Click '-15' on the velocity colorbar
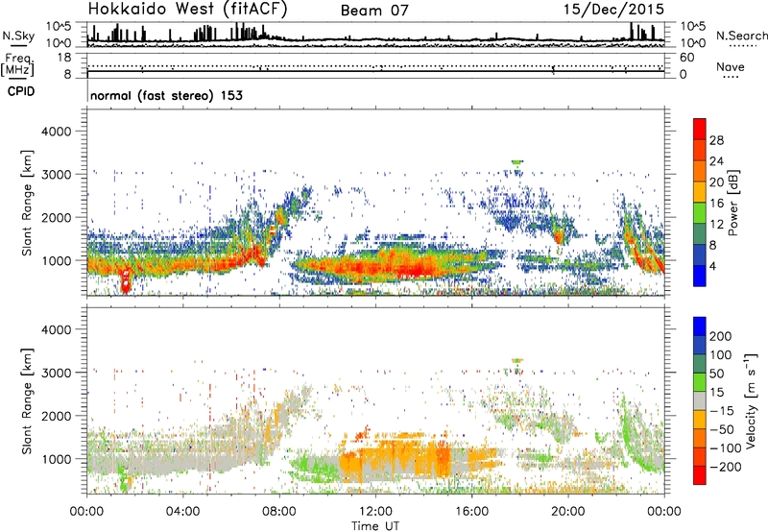Screen dimensions: 768x532 [722, 411]
